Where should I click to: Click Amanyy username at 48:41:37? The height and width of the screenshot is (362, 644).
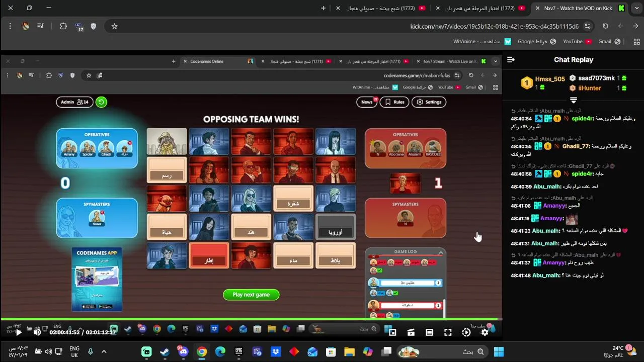tap(554, 262)
